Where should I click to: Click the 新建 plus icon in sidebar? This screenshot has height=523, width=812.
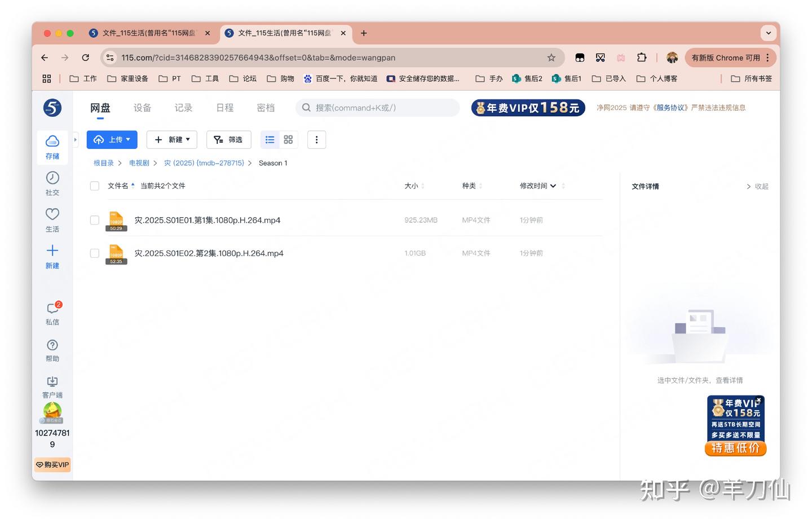point(52,250)
